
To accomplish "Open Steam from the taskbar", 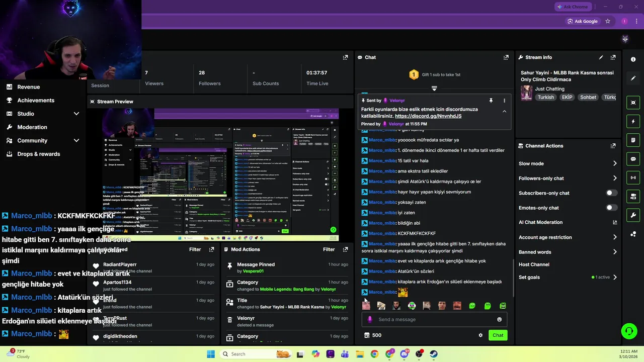I will [x=434, y=354].
